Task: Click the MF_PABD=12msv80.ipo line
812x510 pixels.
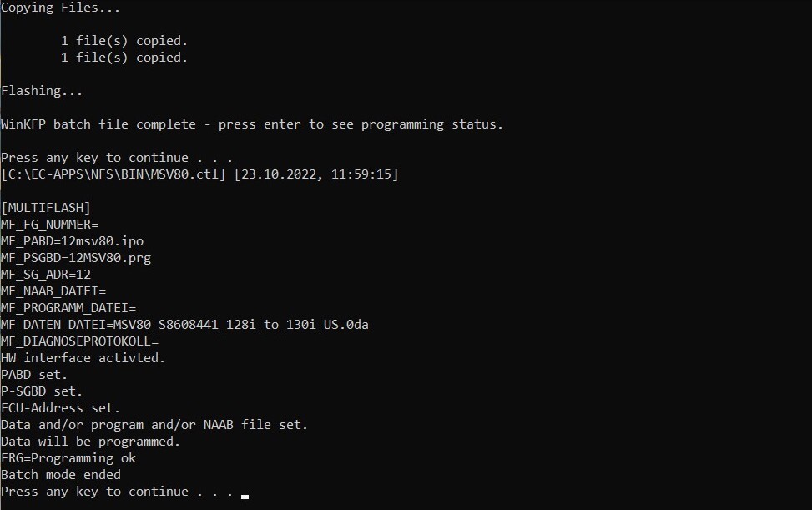Action: pos(73,241)
